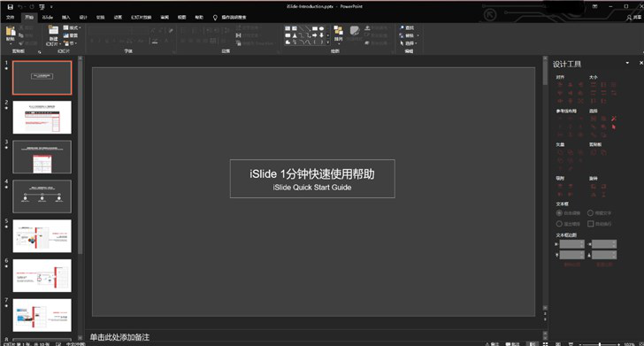Click the zoom slider in status bar
The height and width of the screenshot is (346, 644).
coord(600,344)
